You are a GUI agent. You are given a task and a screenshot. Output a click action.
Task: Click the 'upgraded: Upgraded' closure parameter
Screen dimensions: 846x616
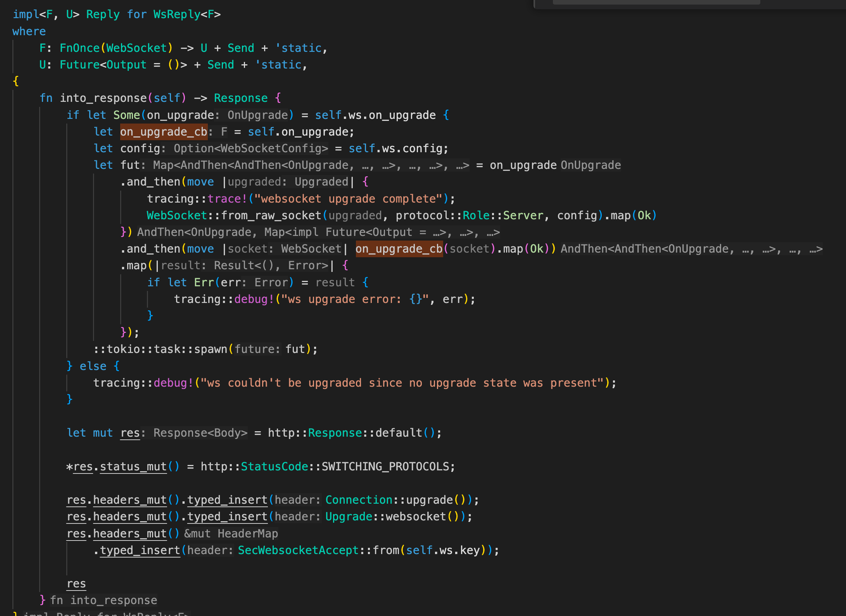click(288, 182)
